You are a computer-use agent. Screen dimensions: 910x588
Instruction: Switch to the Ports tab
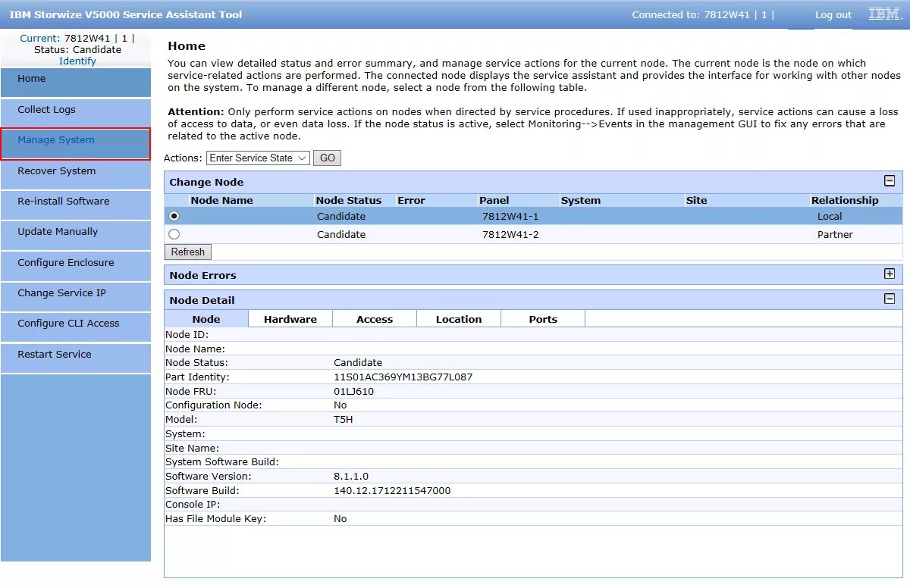pyautogui.click(x=543, y=319)
